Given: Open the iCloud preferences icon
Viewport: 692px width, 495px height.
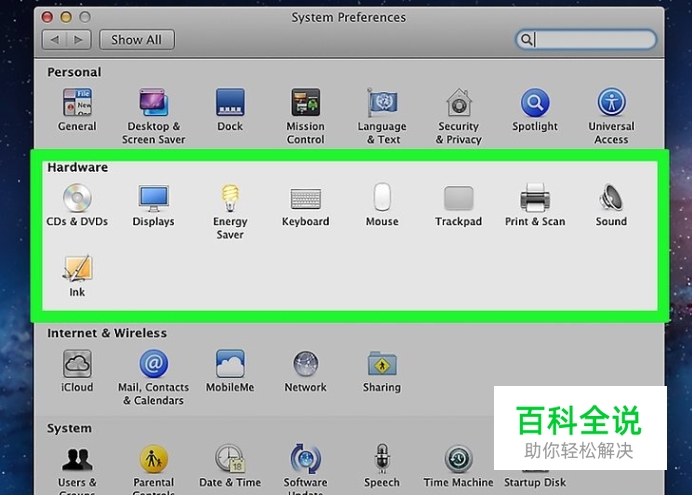Looking at the screenshot, I should 77,364.
